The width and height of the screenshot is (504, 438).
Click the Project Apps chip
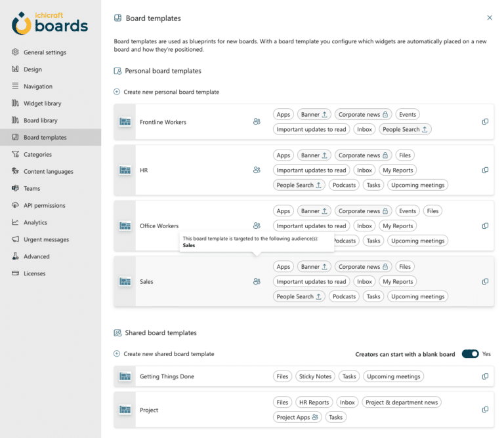pyautogui.click(x=297, y=417)
